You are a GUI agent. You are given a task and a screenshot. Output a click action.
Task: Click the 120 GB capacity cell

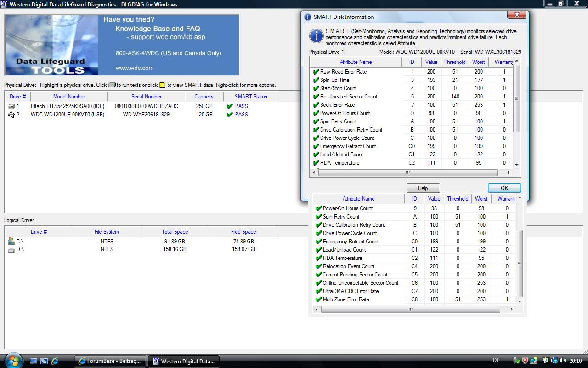(x=204, y=115)
